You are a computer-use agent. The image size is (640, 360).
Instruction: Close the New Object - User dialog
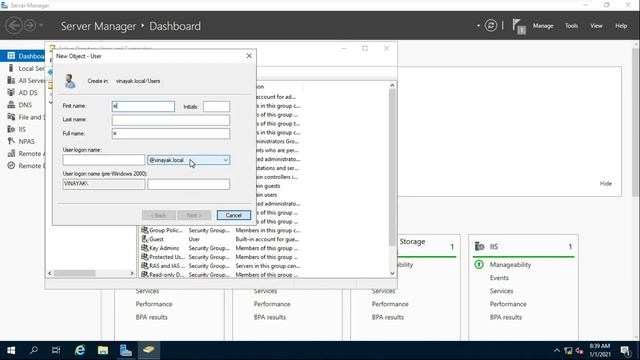pos(249,56)
